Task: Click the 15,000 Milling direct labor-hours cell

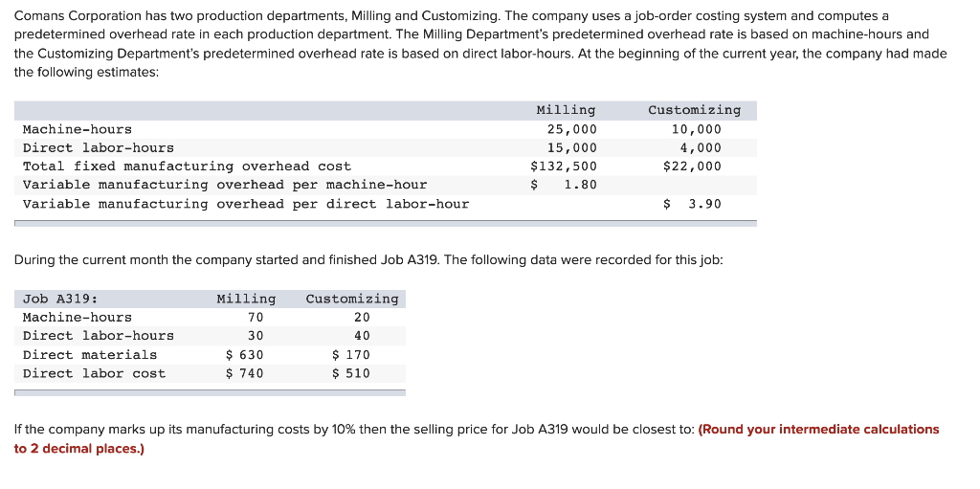Action: [571, 148]
